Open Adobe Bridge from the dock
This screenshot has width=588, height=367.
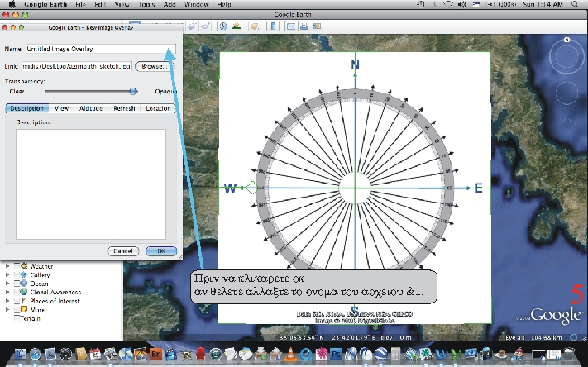point(155,354)
